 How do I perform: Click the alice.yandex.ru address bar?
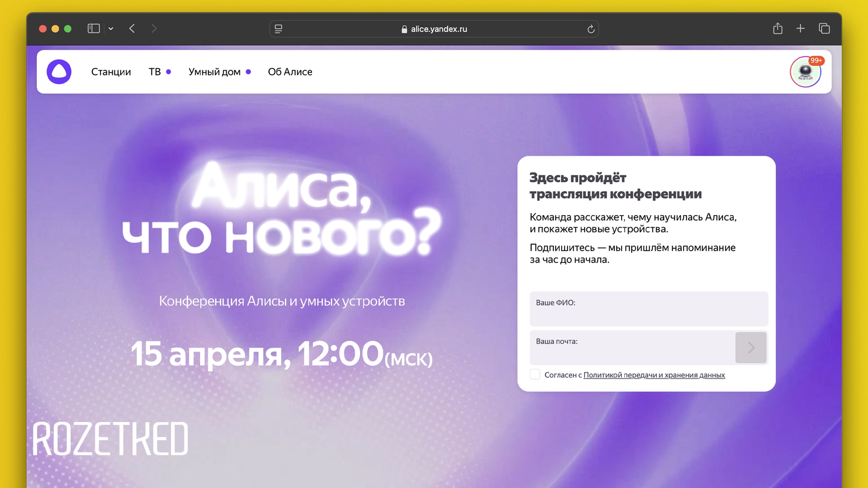[434, 29]
